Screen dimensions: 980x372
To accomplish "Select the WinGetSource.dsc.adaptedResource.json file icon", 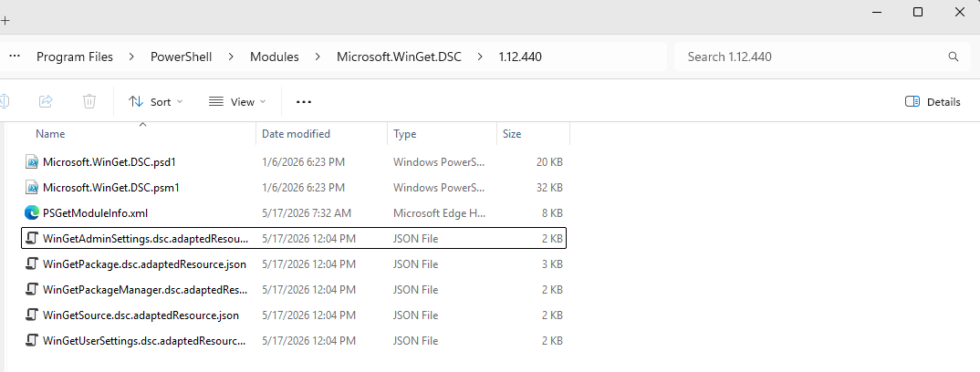I will [x=32, y=315].
